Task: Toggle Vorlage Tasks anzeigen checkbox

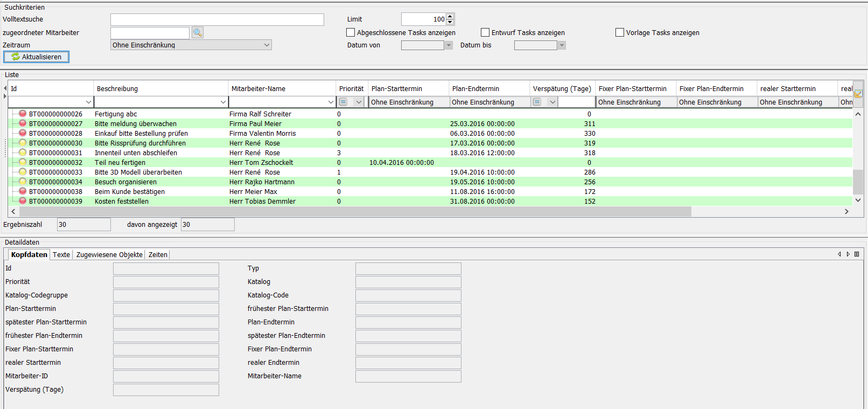Action: click(620, 32)
